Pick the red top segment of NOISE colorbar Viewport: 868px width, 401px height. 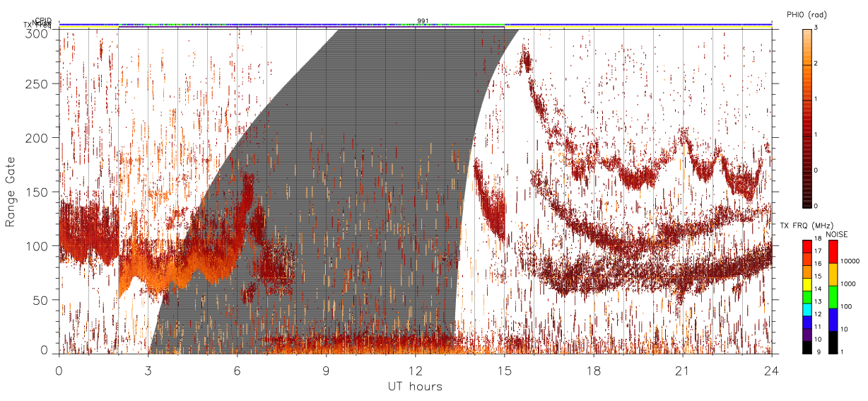[x=832, y=252]
